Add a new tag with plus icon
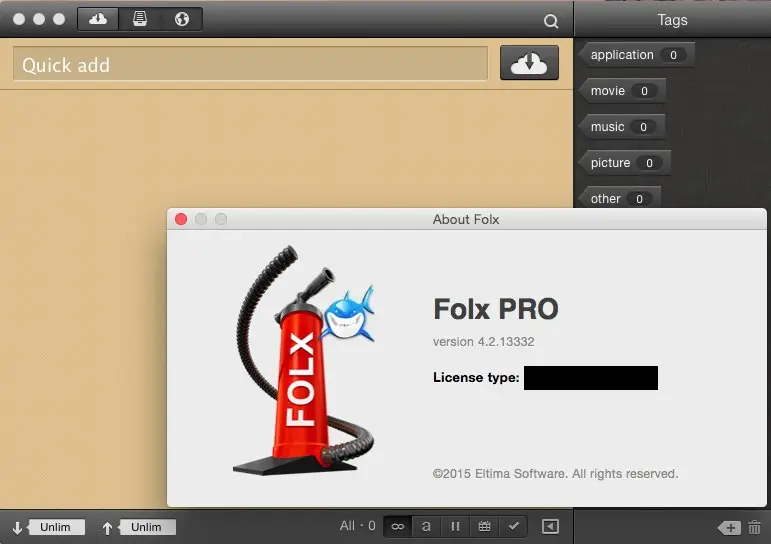 click(729, 528)
